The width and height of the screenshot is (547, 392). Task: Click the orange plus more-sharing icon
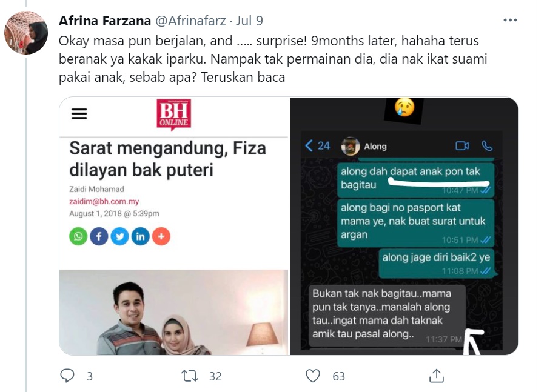(161, 237)
